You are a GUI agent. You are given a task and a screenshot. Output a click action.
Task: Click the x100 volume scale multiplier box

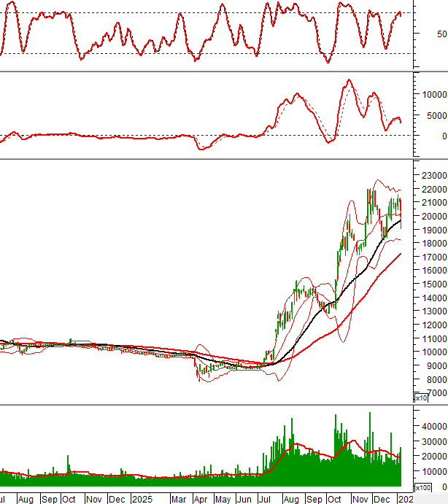coord(421,487)
